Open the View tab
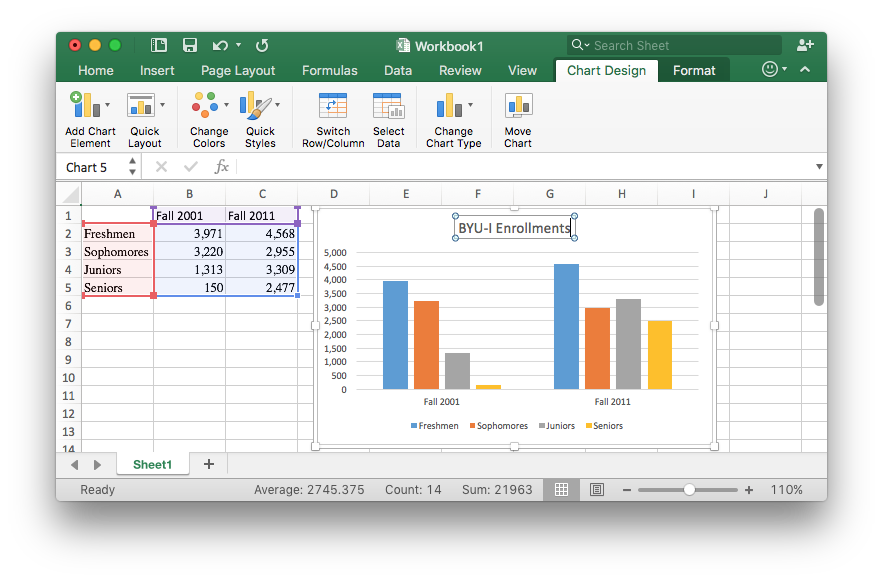The width and height of the screenshot is (883, 581). (523, 70)
